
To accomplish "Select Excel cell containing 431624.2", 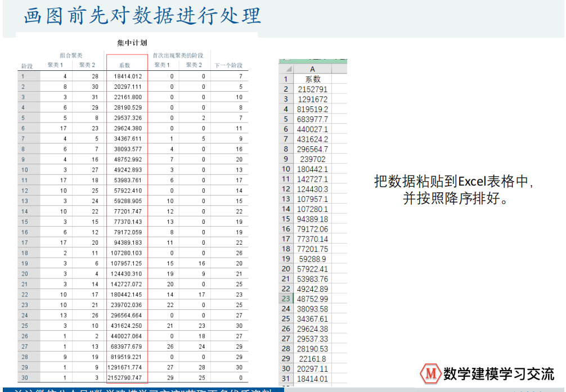I will [x=313, y=139].
